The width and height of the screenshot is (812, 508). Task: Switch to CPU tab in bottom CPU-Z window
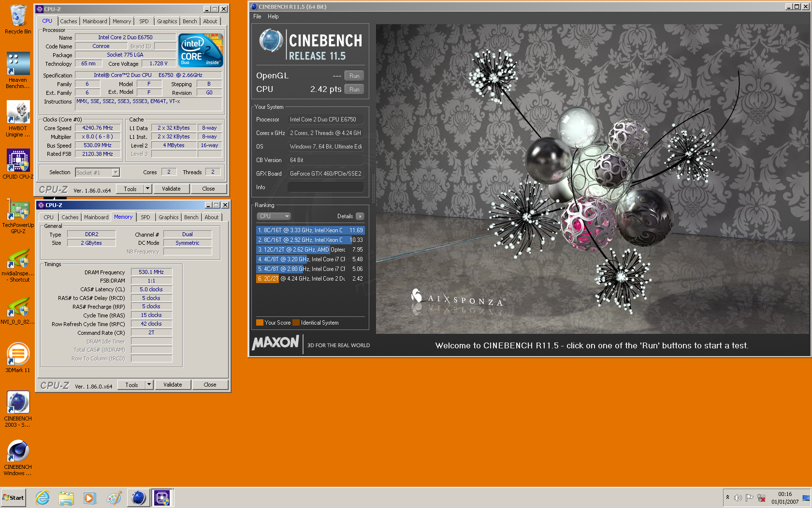(x=49, y=217)
